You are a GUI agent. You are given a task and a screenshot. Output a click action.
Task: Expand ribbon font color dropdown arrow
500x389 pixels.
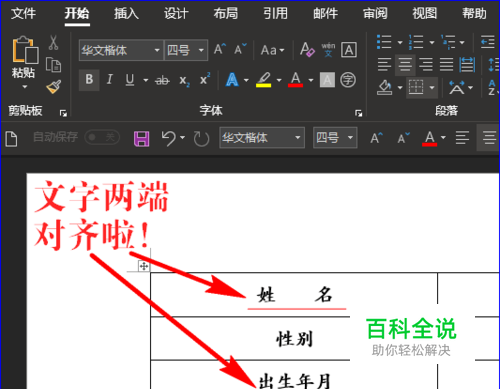point(311,80)
